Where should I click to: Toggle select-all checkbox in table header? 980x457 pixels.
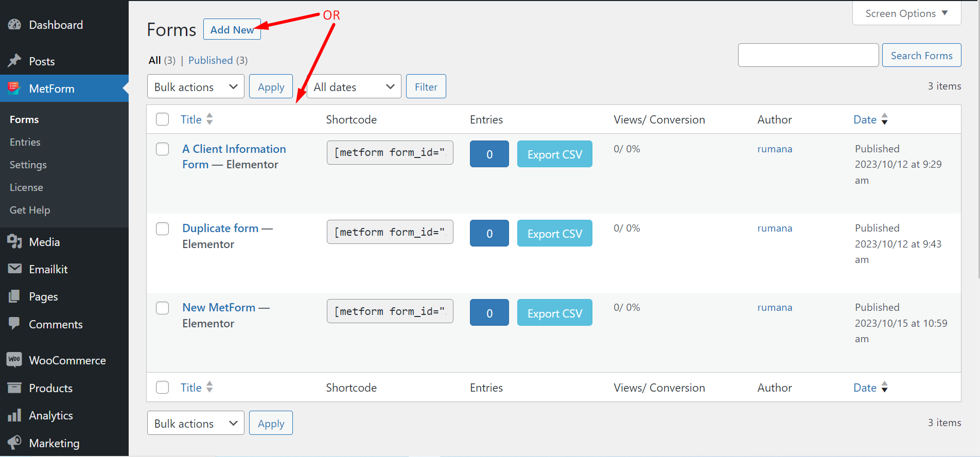(x=163, y=119)
